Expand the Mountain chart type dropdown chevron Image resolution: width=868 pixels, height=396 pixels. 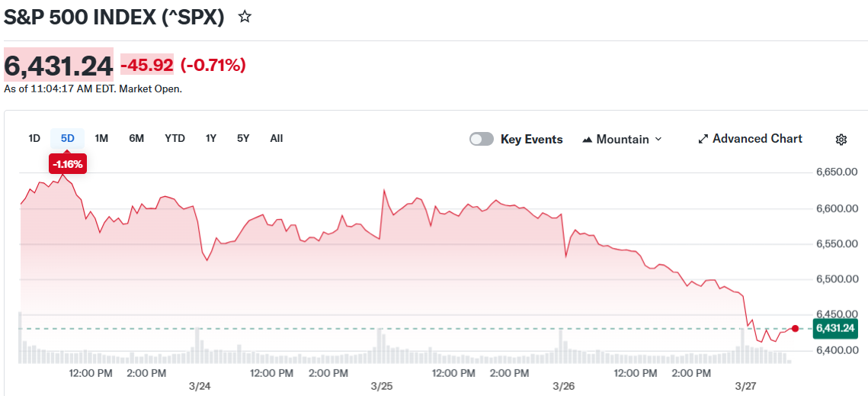tap(658, 139)
